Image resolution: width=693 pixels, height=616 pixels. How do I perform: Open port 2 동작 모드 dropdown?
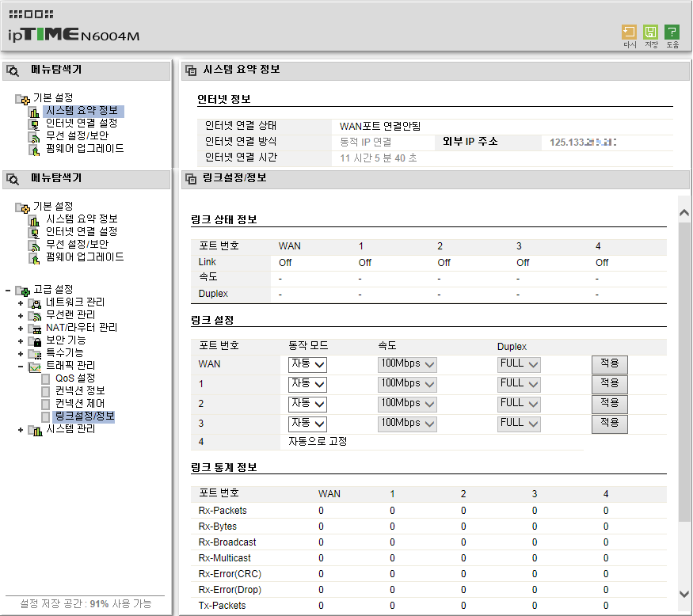pyautogui.click(x=307, y=404)
